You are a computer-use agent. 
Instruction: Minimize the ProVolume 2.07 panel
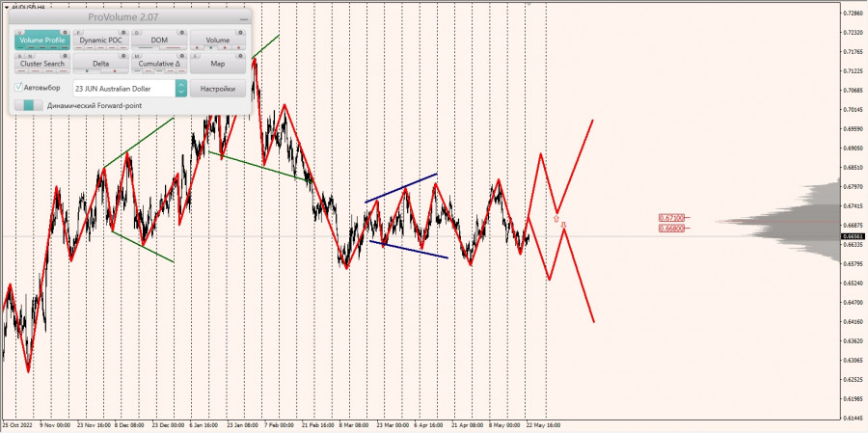coord(244,19)
